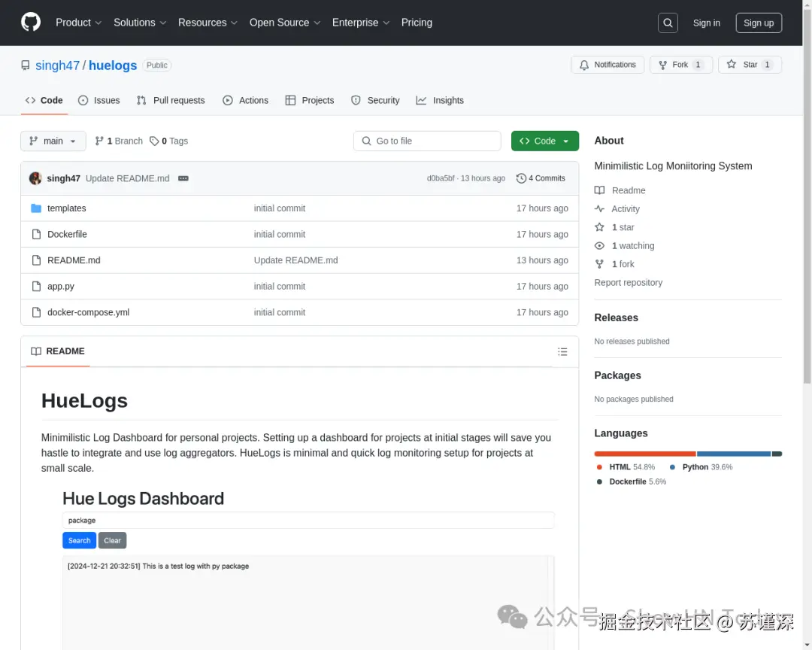The height and width of the screenshot is (650, 812).
Task: Select the README tab header
Action: pyautogui.click(x=58, y=351)
